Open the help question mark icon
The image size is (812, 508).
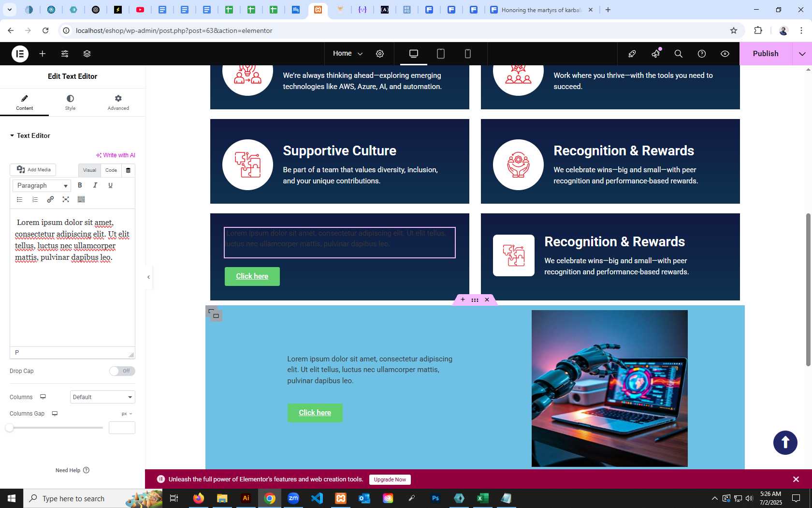(x=702, y=54)
